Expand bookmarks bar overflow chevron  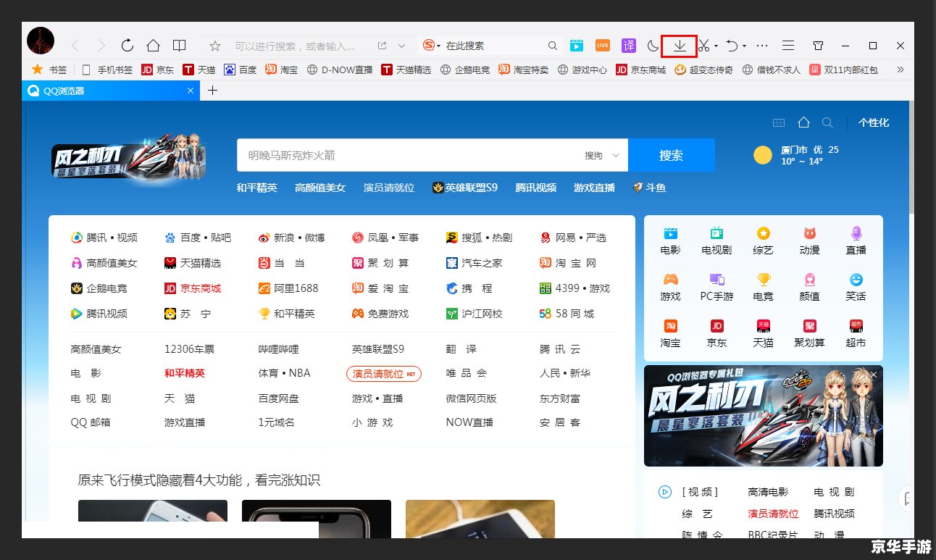[901, 70]
